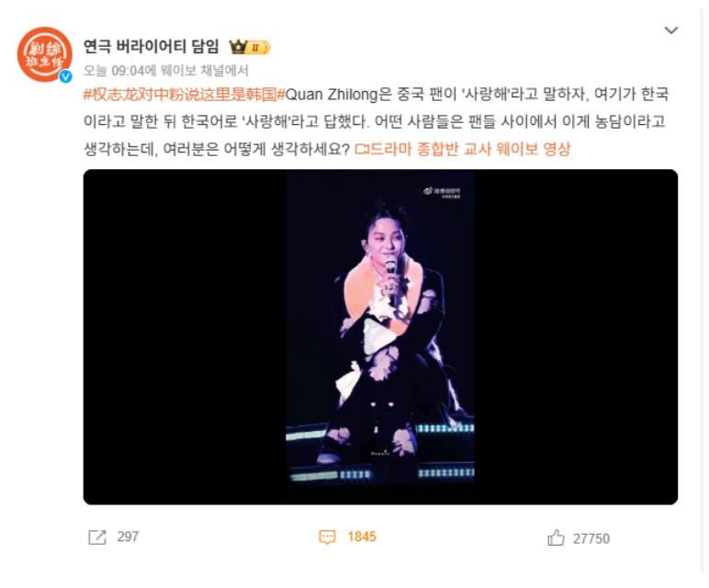Like the post with thumbs-up icon
Viewport: 709px width, 588px height.
pyautogui.click(x=556, y=537)
